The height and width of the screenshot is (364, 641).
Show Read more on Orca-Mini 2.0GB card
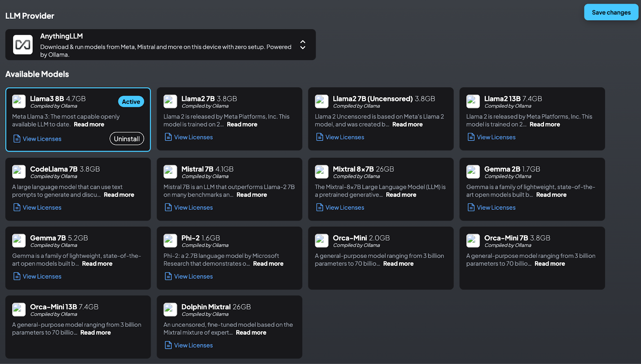tap(398, 264)
